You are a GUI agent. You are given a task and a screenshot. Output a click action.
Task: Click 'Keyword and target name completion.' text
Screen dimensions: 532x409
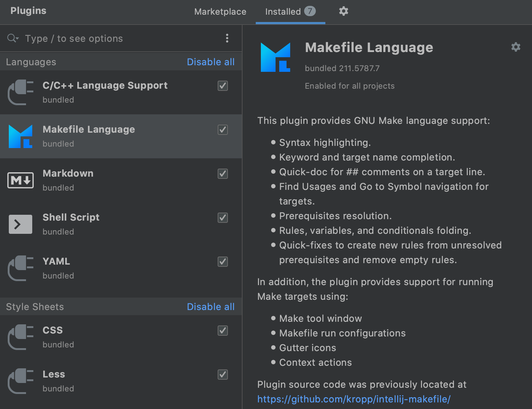click(367, 157)
